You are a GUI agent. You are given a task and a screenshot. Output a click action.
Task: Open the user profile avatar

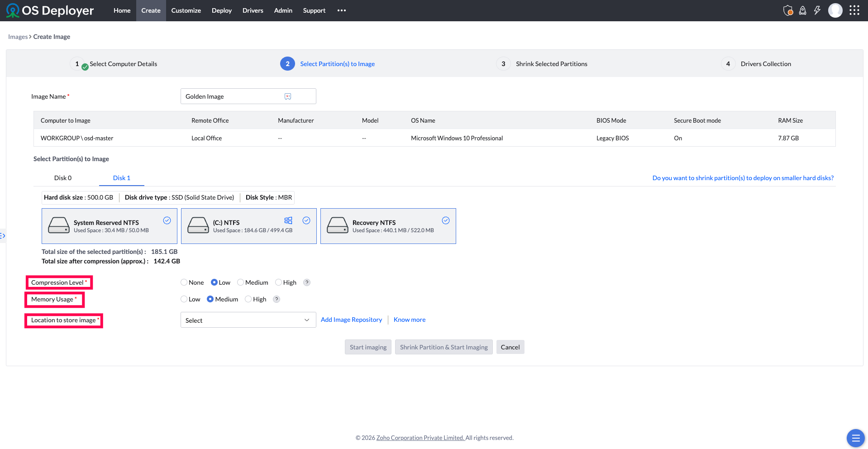835,10
